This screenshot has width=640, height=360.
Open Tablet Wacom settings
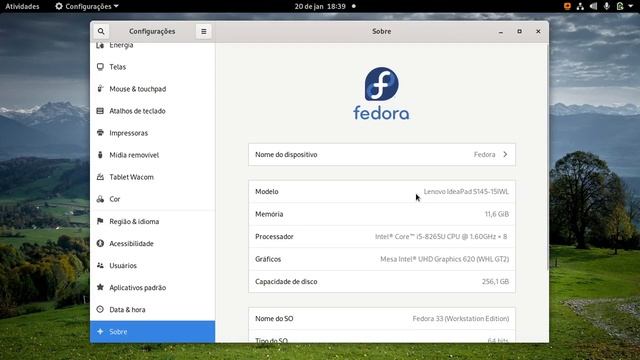(x=152, y=177)
